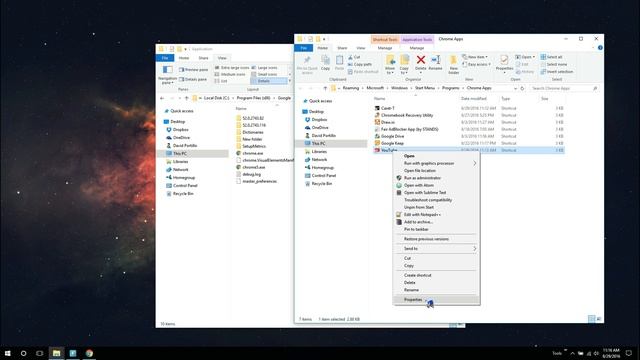Click the Cortana circle on taskbar
Viewport: 640px width, 360px height.
(23, 353)
